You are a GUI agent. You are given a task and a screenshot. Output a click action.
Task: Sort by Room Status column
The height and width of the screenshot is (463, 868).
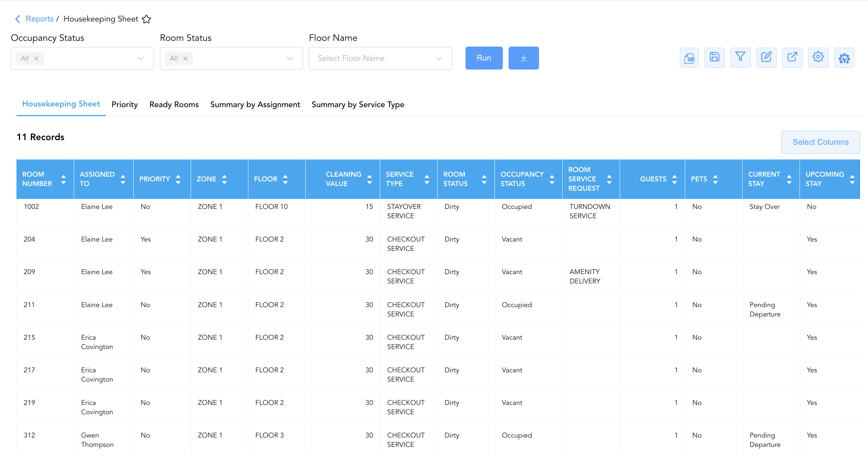484,179
